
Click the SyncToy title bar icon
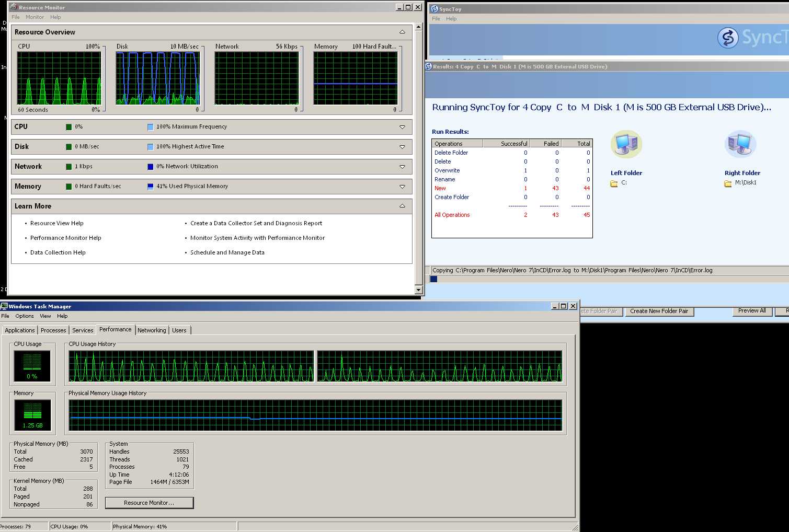[x=434, y=9]
